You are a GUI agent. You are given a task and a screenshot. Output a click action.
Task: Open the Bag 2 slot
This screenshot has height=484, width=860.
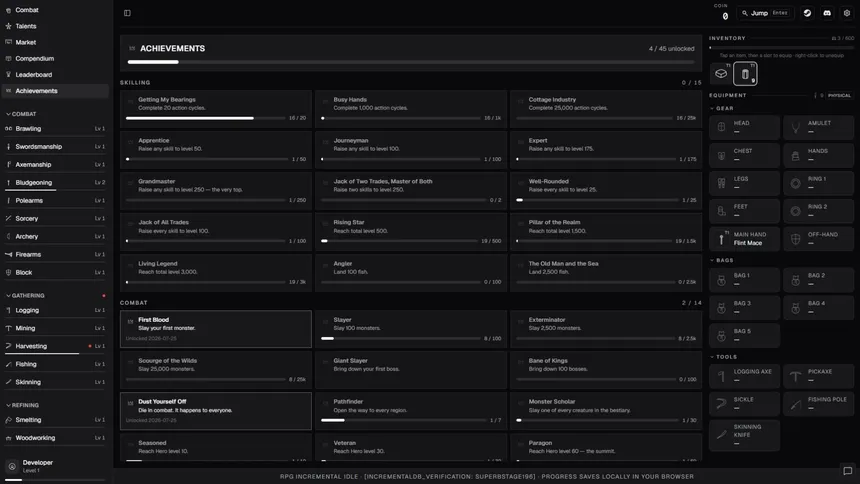pyautogui.click(x=818, y=280)
